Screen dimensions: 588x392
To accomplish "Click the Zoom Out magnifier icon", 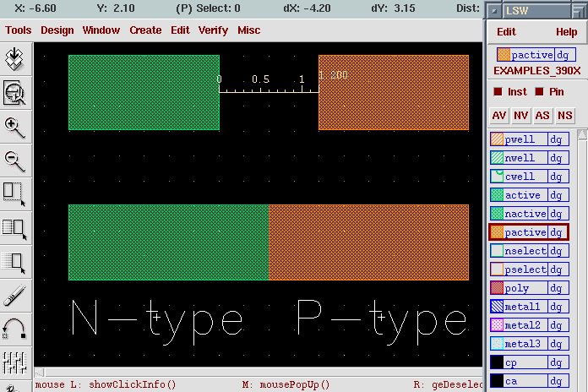I will pyautogui.click(x=14, y=161).
